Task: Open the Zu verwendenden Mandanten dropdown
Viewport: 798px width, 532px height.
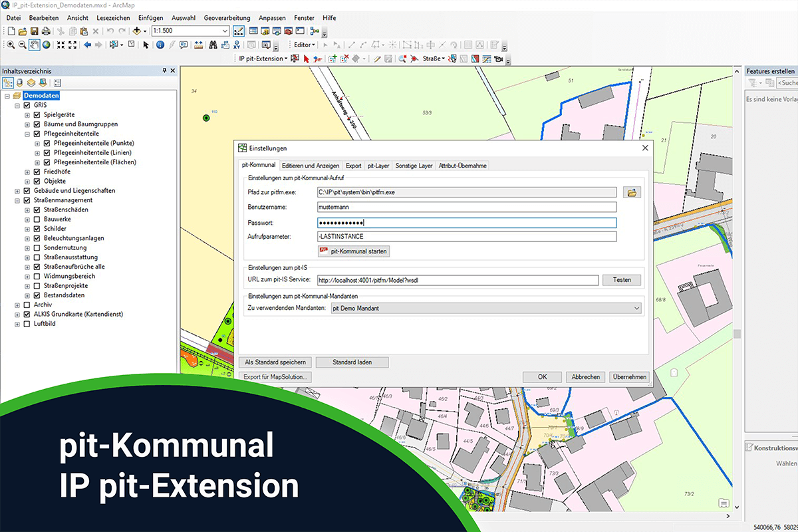Action: click(x=636, y=307)
